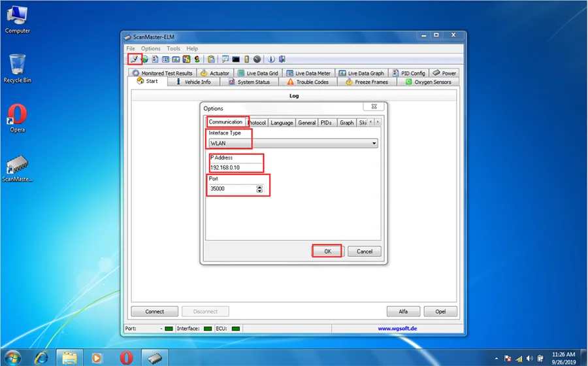
Task: Open ScanMaster desktop shortcut
Action: pyautogui.click(x=17, y=168)
